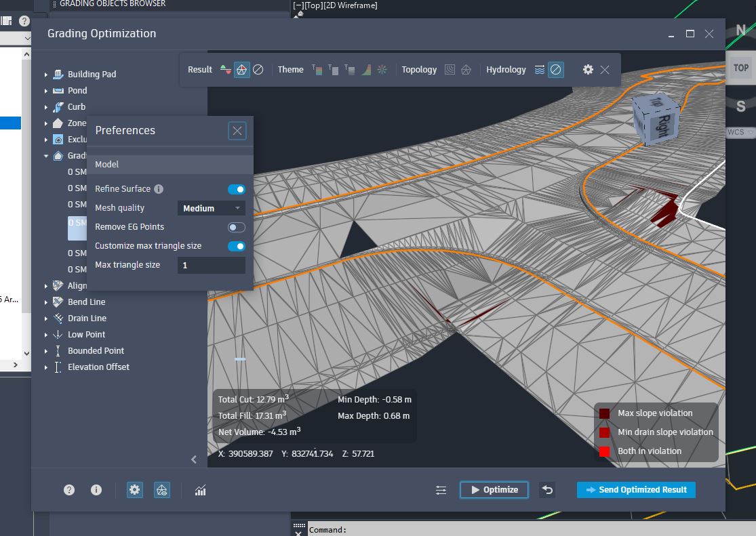Select the Low Point item
The width and height of the screenshot is (756, 536).
(x=86, y=335)
